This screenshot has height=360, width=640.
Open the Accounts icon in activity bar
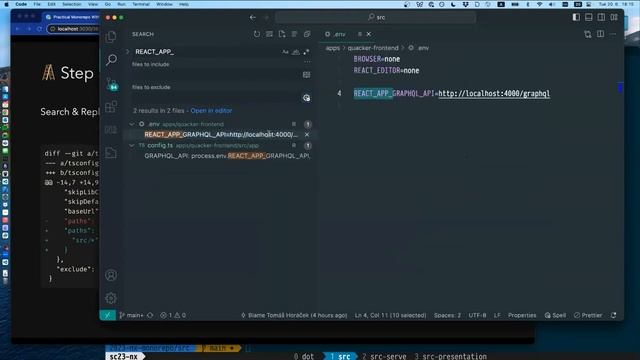tap(111, 275)
